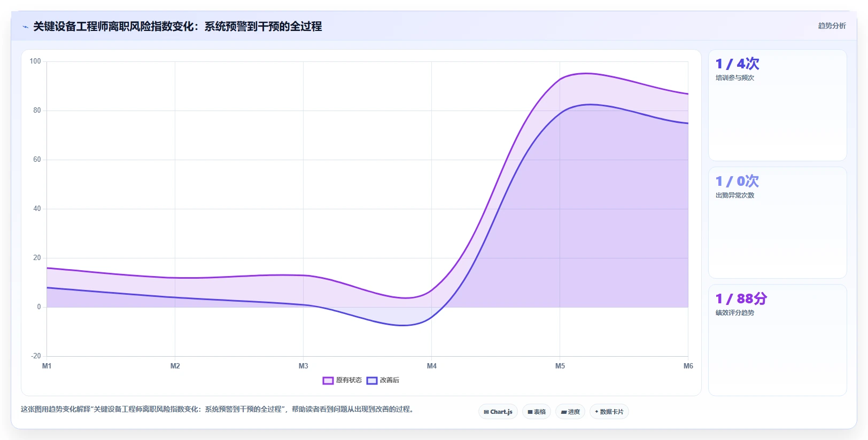Click the M1 axis label
Screen dimensions: 868x440
(47, 366)
